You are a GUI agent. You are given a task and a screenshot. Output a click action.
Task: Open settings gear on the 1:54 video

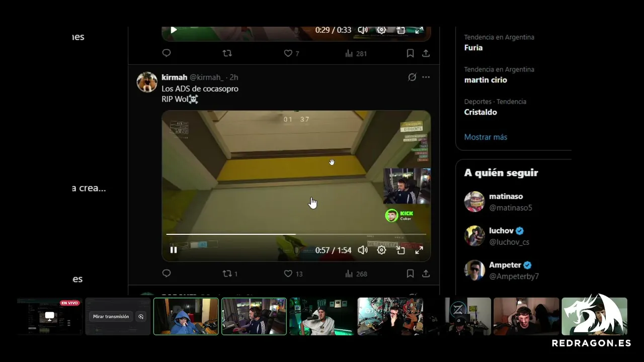[381, 250]
